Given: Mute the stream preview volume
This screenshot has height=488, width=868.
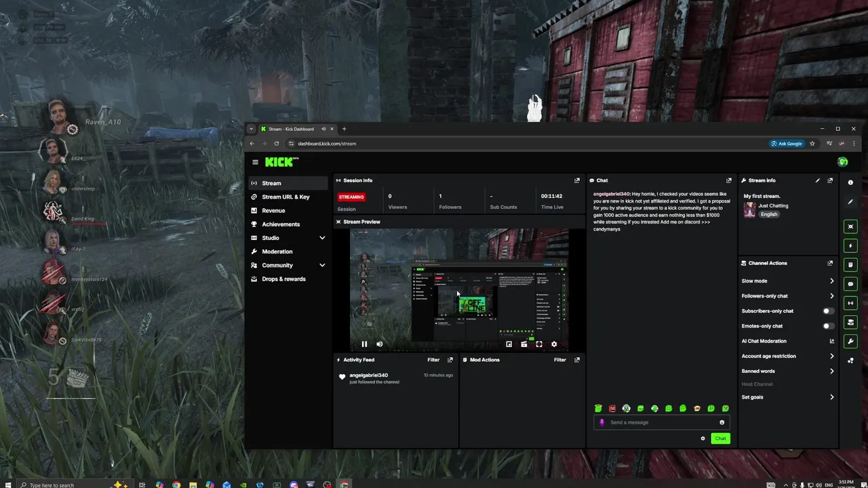Looking at the screenshot, I should pyautogui.click(x=379, y=344).
